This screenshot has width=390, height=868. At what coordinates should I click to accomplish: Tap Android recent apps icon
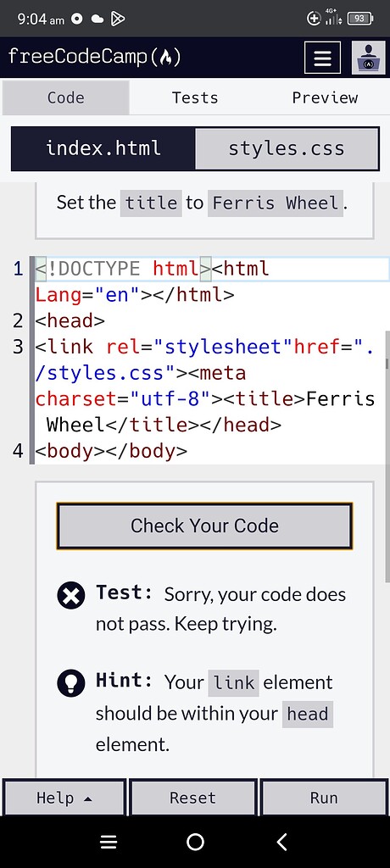[109, 842]
